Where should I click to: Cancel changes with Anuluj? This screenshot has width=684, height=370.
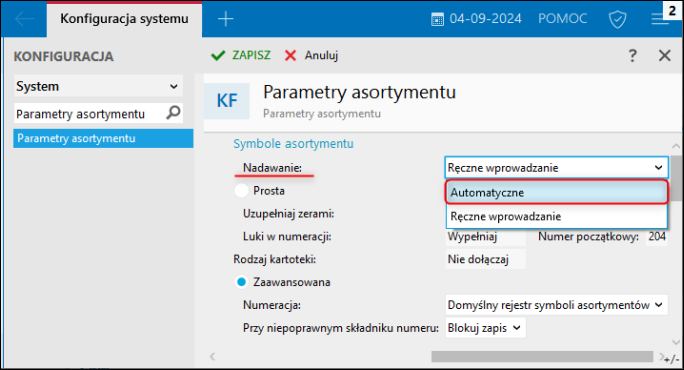[311, 55]
